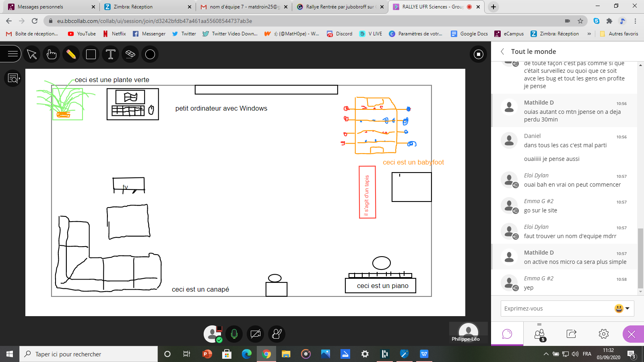This screenshot has width=644, height=362.
Task: Pick the Text tool
Action: coord(111,54)
